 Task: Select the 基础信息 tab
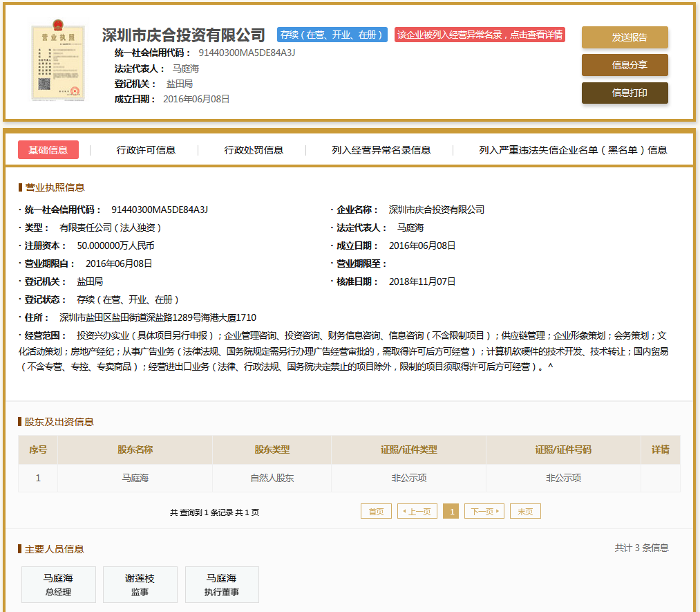click(48, 150)
